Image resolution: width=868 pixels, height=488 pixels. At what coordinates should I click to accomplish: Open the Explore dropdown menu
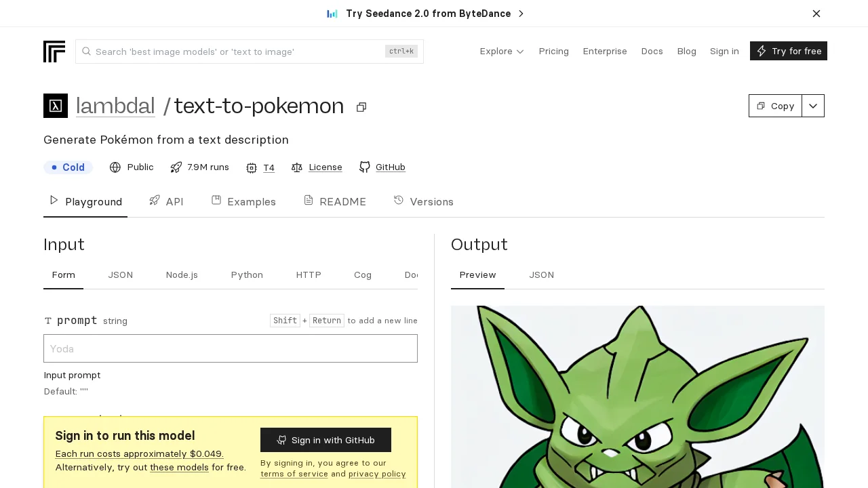[502, 52]
